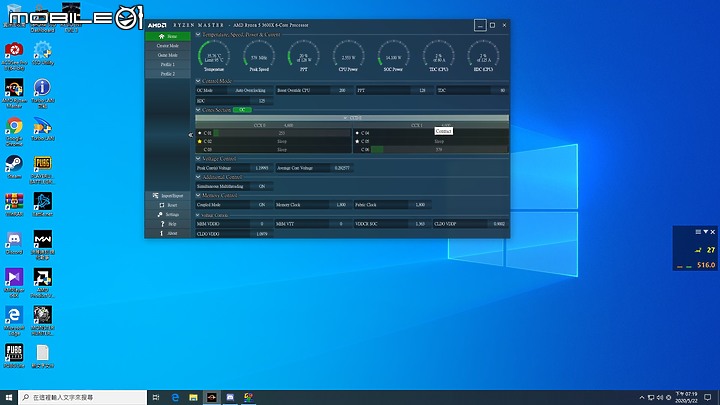Open the Action Center notification icon
Screen dimensions: 720x405
(708, 398)
